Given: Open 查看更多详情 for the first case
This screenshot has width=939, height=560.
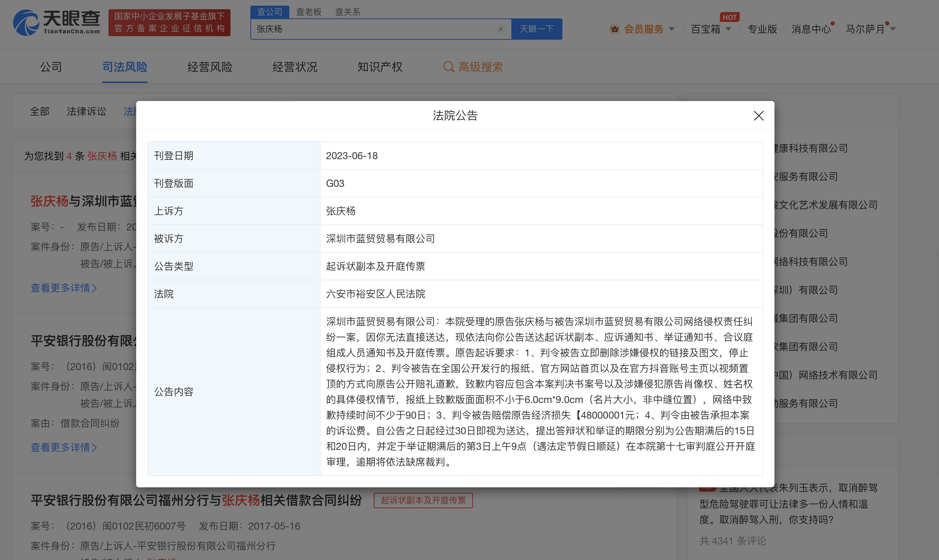Looking at the screenshot, I should tap(64, 288).
